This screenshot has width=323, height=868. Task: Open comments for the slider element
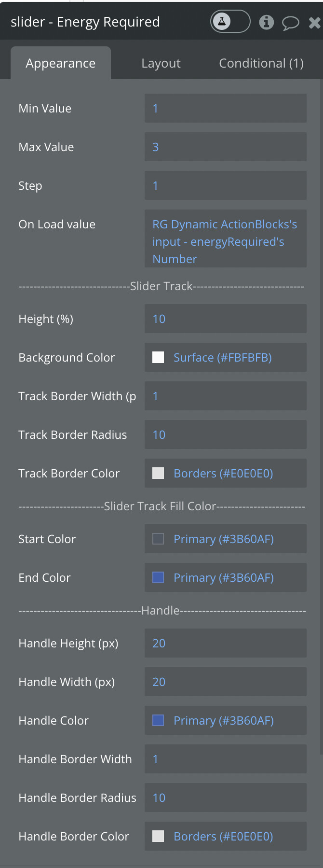290,21
